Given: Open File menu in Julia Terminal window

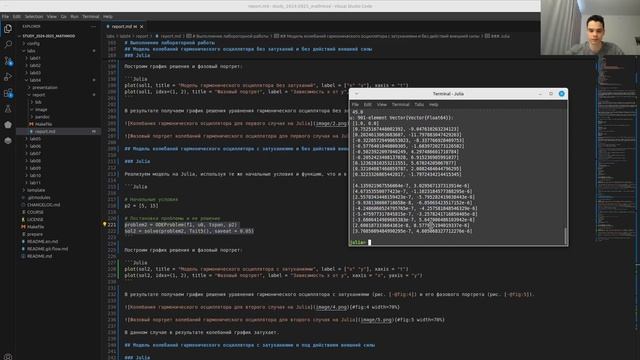Looking at the screenshot, I should tap(357, 105).
